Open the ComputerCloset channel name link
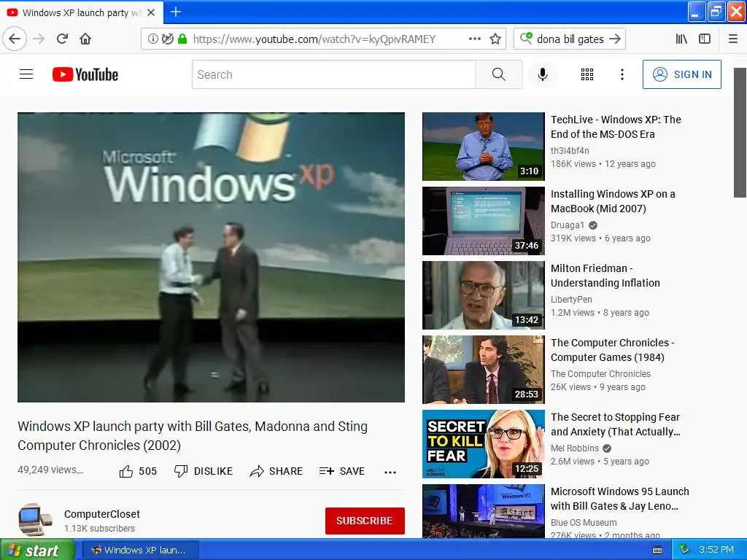This screenshot has width=747, height=560. [x=102, y=514]
